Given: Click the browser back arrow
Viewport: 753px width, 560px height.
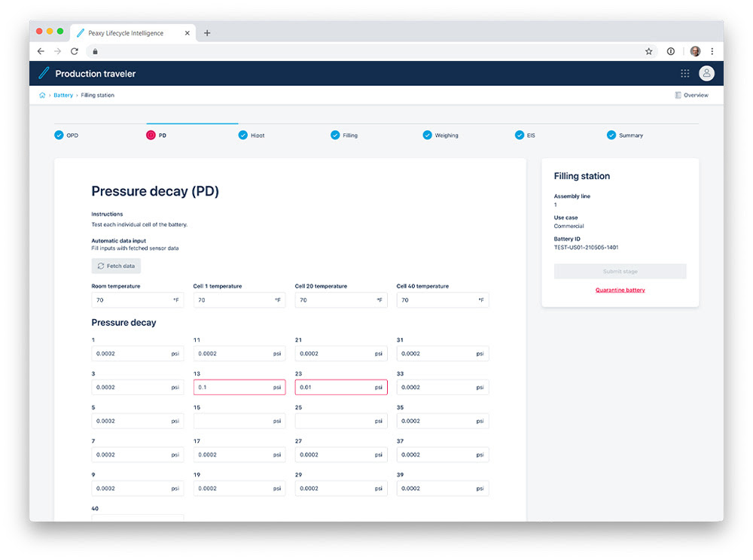Looking at the screenshot, I should pos(41,51).
